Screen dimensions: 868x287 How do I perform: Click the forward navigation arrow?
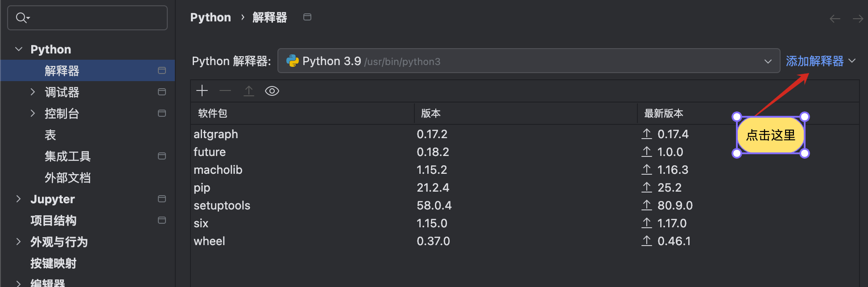[x=858, y=19]
